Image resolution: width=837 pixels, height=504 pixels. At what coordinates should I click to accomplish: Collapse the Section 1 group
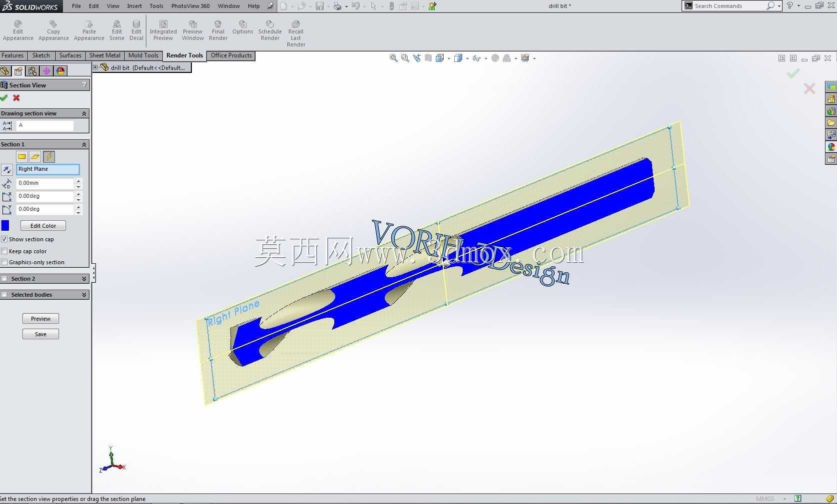(84, 144)
